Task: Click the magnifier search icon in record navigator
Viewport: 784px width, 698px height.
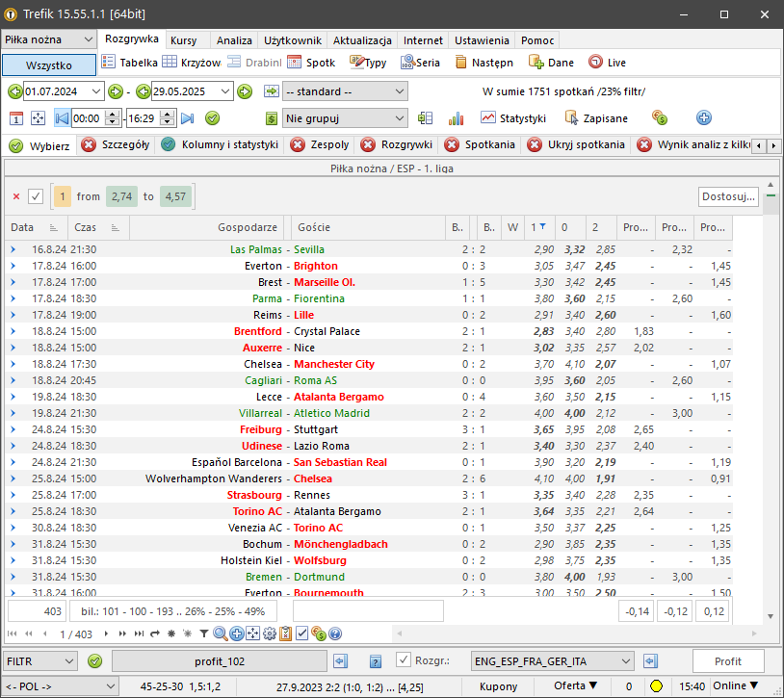Action: pyautogui.click(x=220, y=633)
